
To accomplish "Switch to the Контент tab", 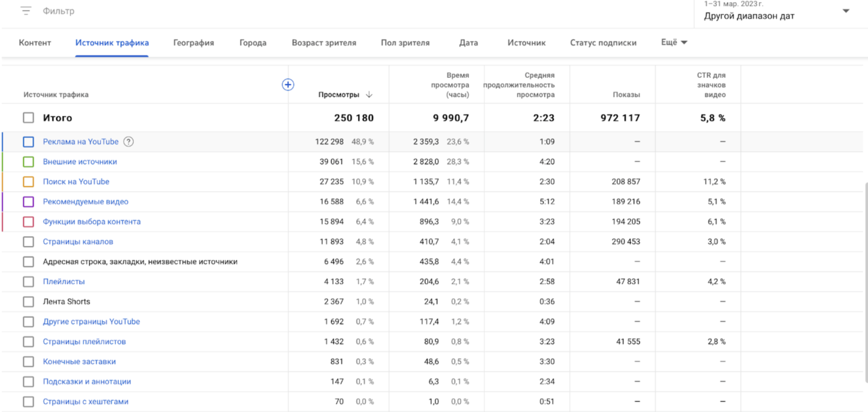I will pos(35,43).
